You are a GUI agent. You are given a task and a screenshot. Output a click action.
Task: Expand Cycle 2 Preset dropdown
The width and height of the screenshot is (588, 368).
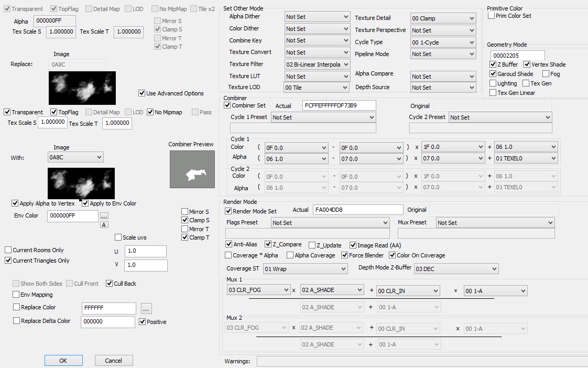[500, 117]
